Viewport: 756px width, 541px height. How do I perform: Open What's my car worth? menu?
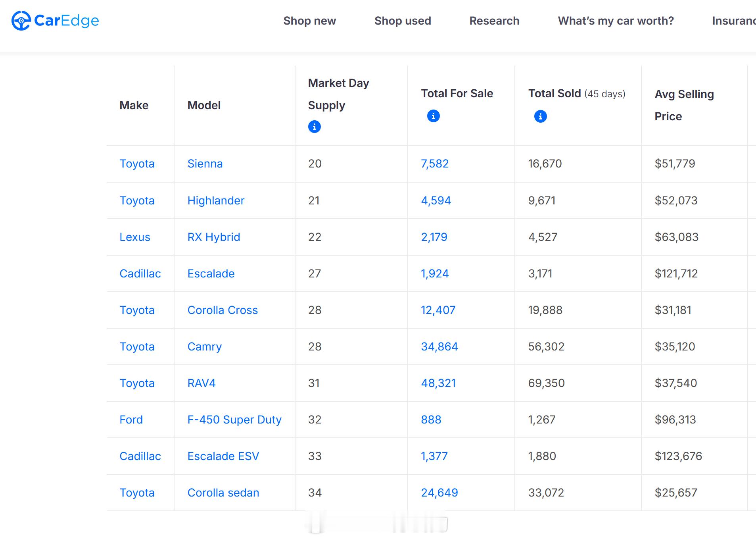tap(616, 21)
